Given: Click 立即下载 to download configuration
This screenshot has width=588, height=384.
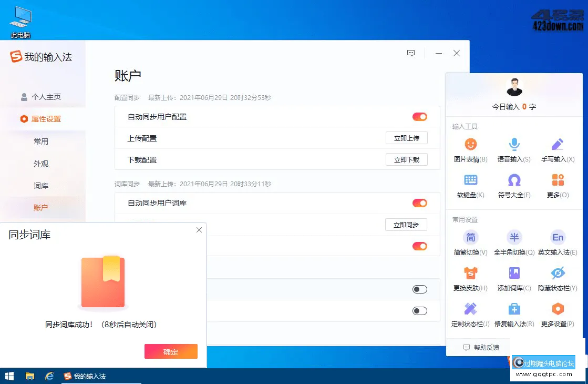Looking at the screenshot, I should click(x=406, y=159).
